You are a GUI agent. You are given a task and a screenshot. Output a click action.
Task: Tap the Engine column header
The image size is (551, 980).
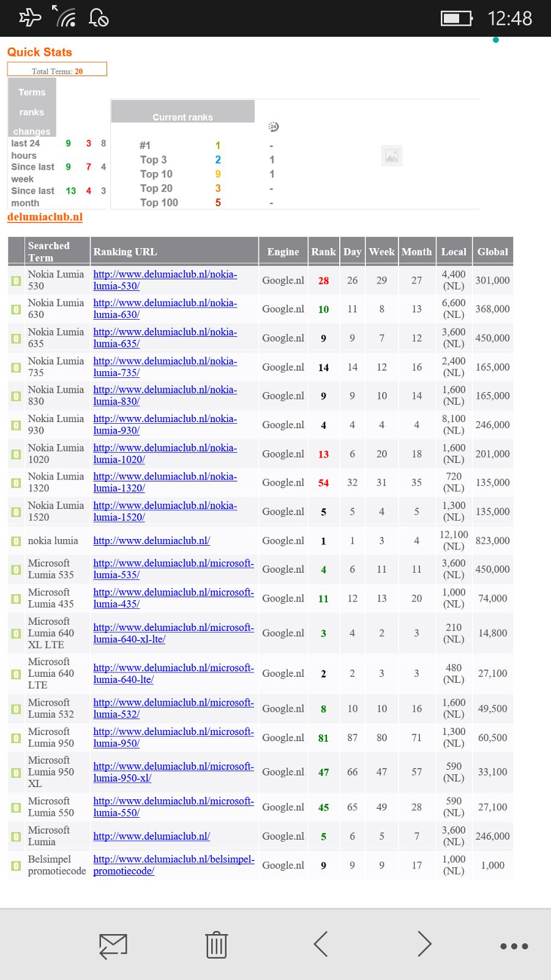coord(283,252)
